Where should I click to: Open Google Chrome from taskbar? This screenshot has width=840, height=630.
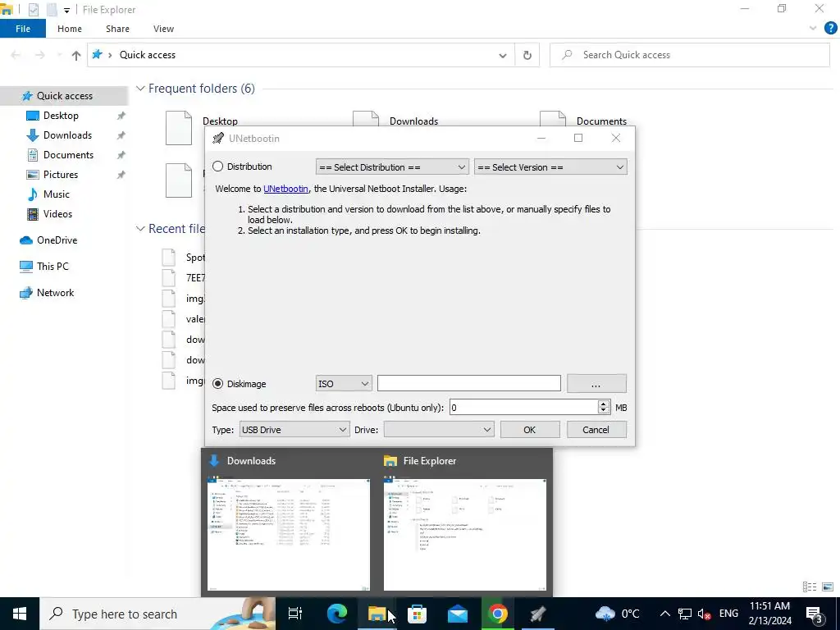click(x=497, y=614)
